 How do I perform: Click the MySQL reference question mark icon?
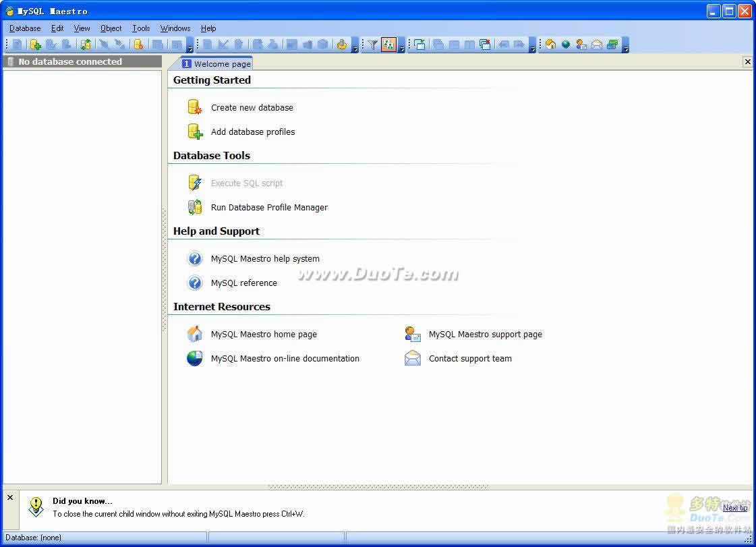pyautogui.click(x=195, y=283)
